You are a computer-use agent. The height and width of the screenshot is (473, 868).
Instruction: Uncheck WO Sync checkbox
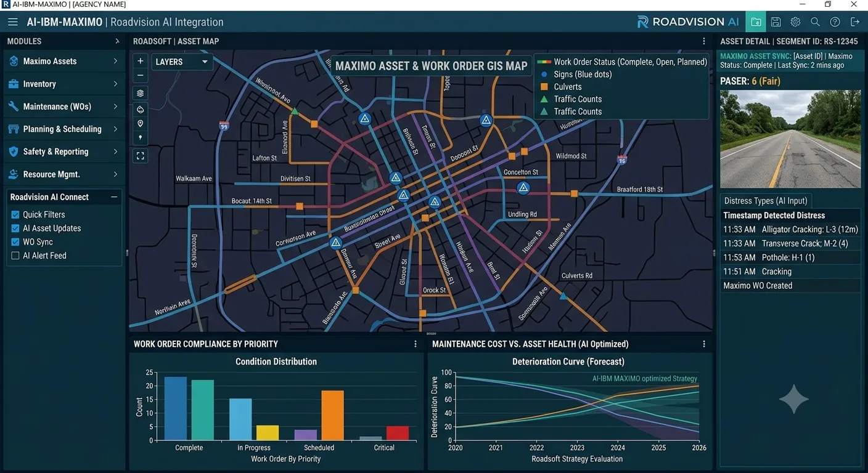pos(15,242)
